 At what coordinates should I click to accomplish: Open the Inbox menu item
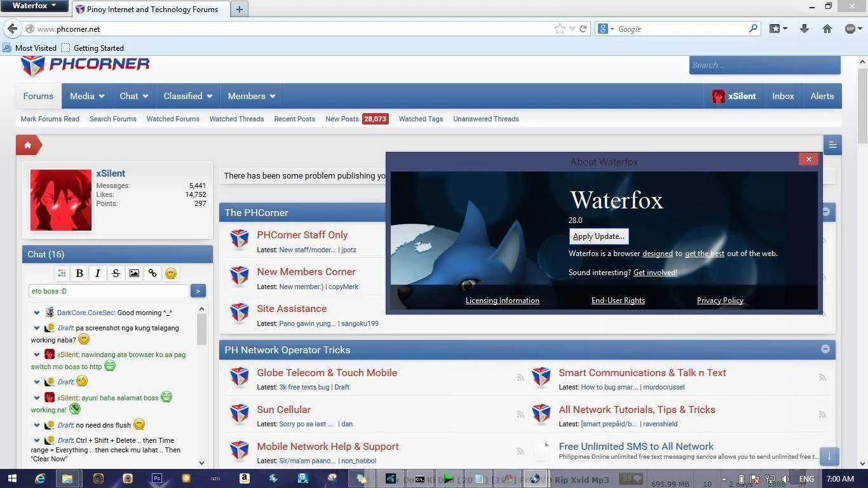(x=783, y=96)
